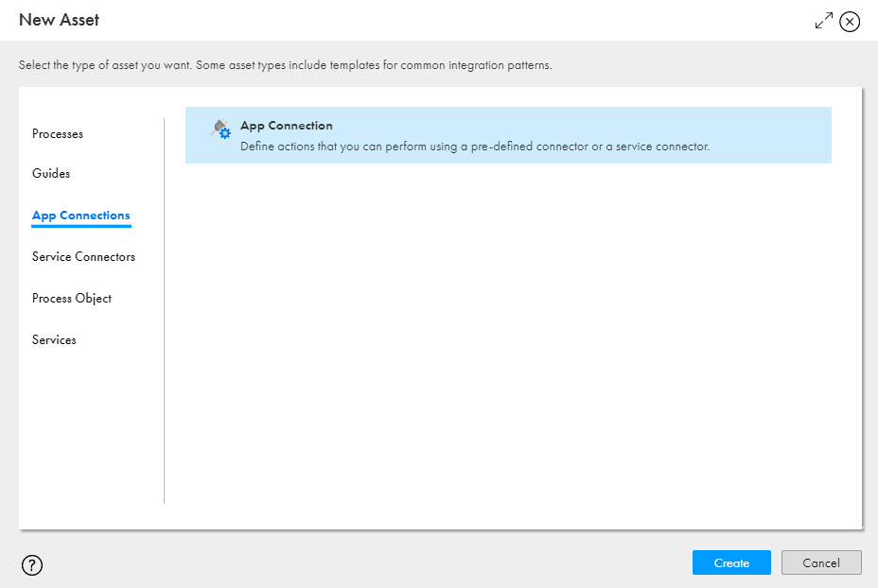Viewport: 878px width, 588px height.
Task: Select the Guides category
Action: coord(51,173)
